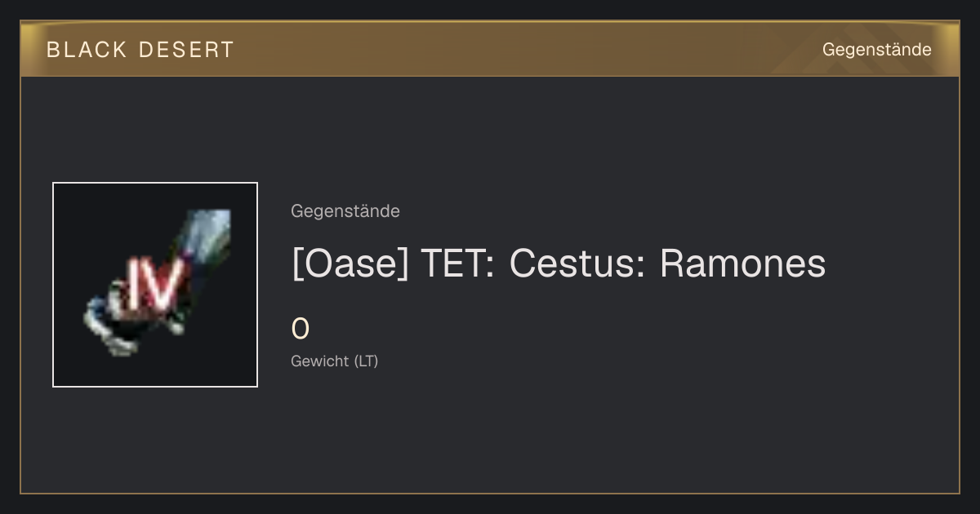Click the Gewicht (LT) label
The height and width of the screenshot is (514, 980).
coord(335,361)
